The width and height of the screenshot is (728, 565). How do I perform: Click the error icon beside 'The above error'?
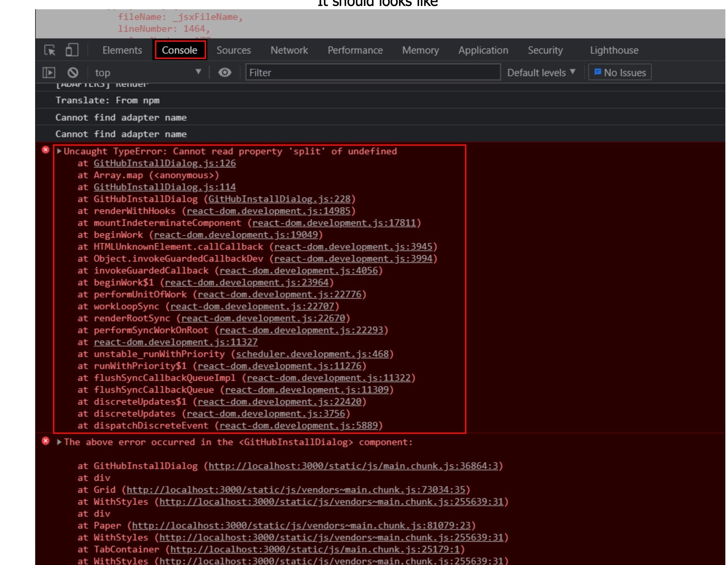click(x=46, y=441)
